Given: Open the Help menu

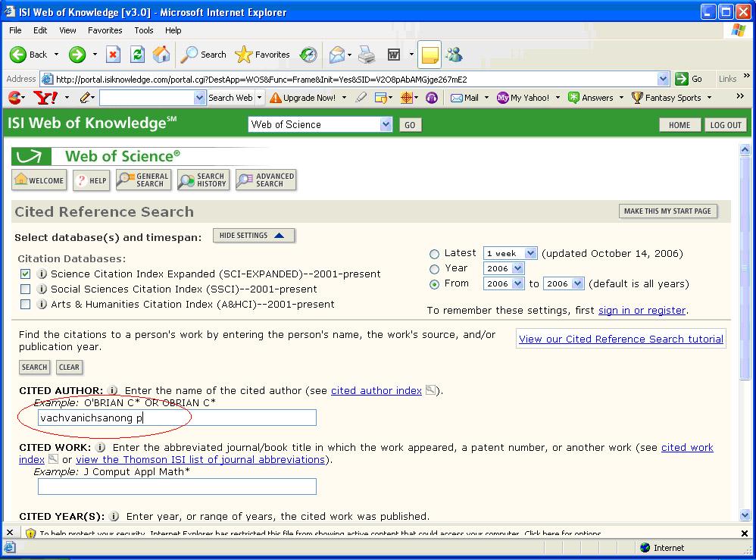Looking at the screenshot, I should click(173, 30).
